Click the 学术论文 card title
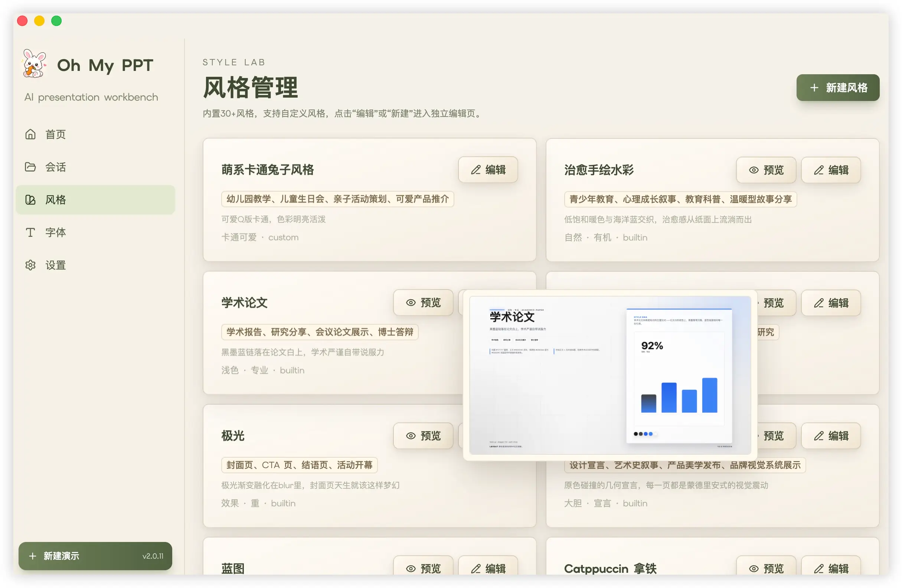 click(x=245, y=303)
